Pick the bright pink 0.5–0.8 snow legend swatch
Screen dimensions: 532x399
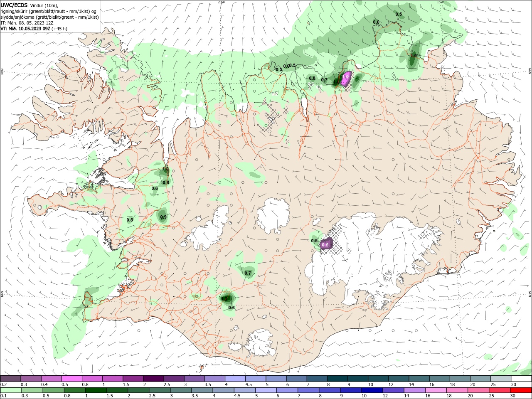(71, 379)
